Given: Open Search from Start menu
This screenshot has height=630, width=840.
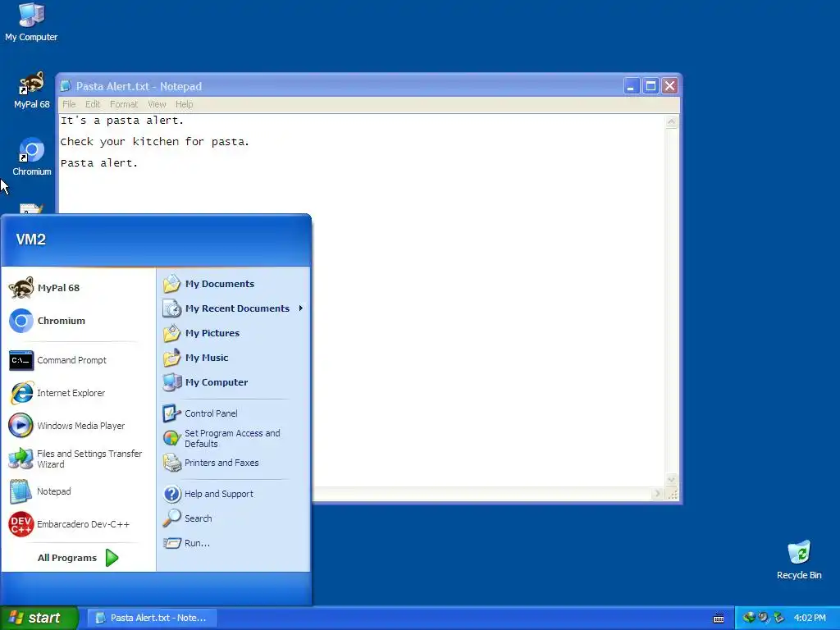Looking at the screenshot, I should [x=233, y=518].
